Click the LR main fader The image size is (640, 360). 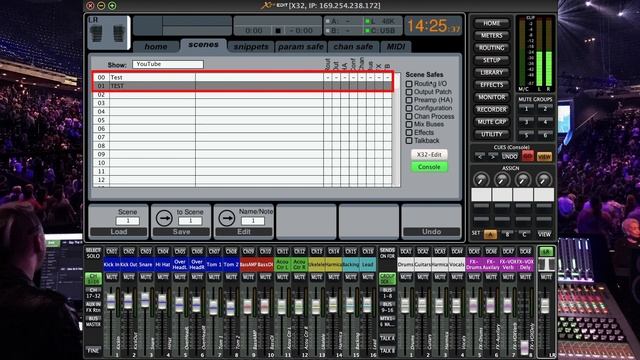point(544,305)
